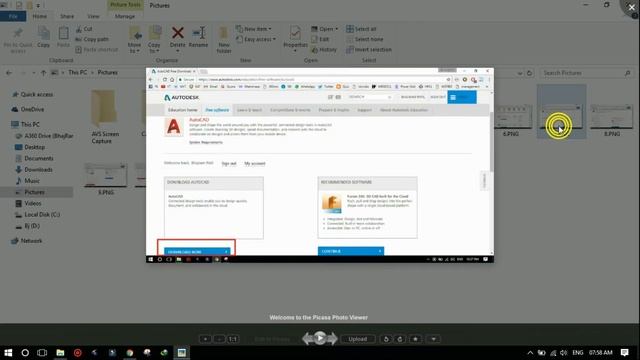Image resolution: width=640 pixels, height=360 pixels.
Task: Click Cut in the Clipboard group
Action: pyautogui.click(x=84, y=29)
